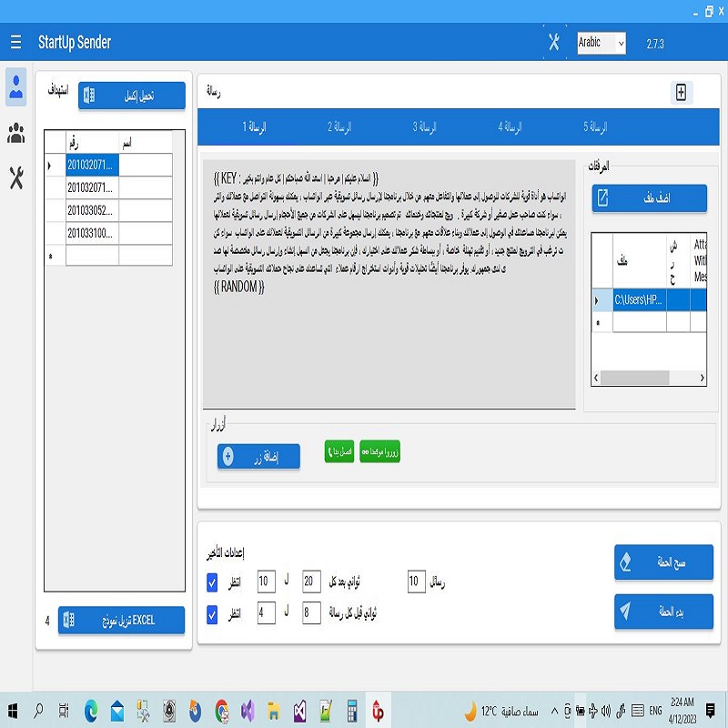Click the green 'اتصل بنا' call button
The height and width of the screenshot is (728, 728).
[x=339, y=451]
